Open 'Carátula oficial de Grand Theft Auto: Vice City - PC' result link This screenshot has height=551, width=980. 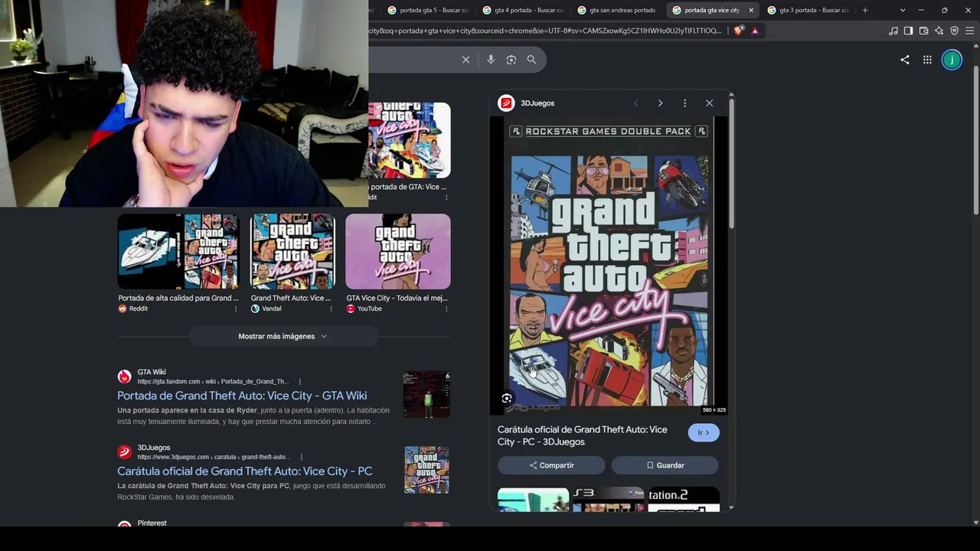point(245,471)
